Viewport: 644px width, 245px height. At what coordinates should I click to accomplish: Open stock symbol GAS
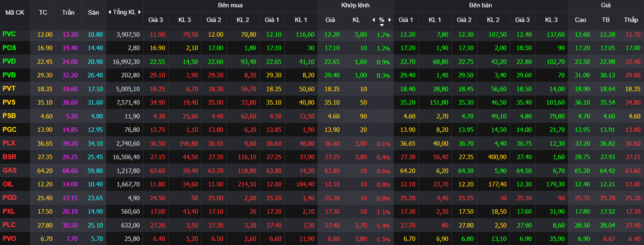pyautogui.click(x=10, y=171)
